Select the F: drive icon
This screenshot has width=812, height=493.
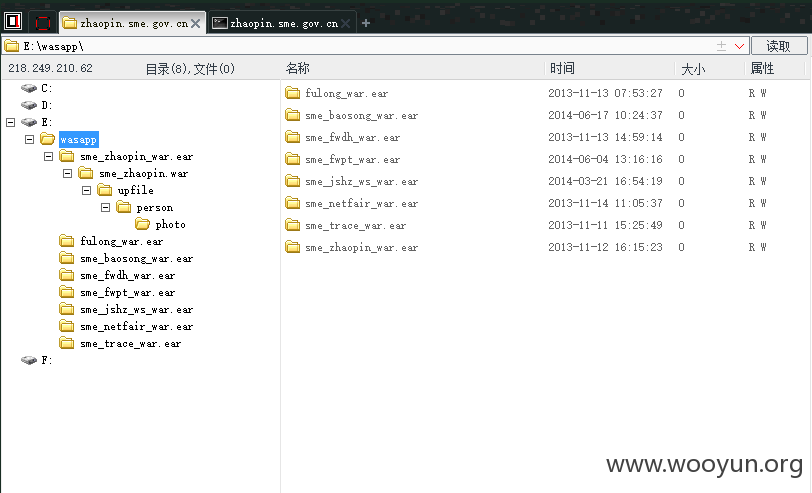point(29,360)
